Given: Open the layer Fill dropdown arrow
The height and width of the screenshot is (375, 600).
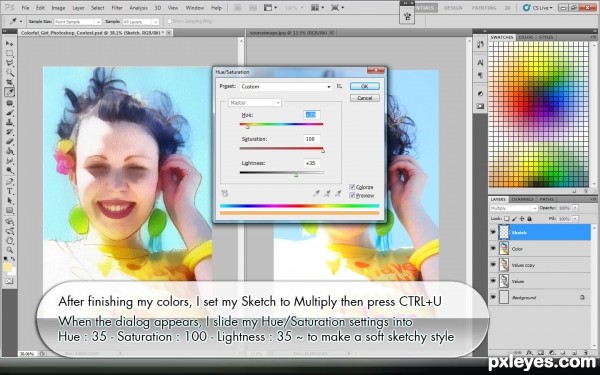Looking at the screenshot, I should (x=575, y=218).
